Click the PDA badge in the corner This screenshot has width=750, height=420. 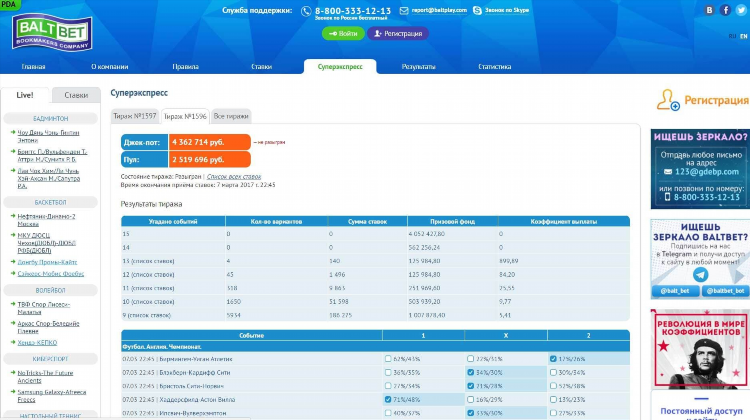(9, 4)
